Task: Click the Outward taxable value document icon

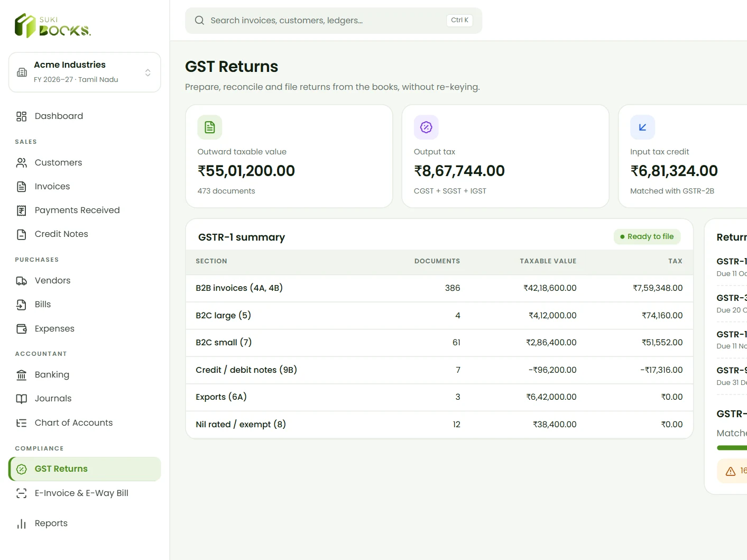Action: click(210, 127)
